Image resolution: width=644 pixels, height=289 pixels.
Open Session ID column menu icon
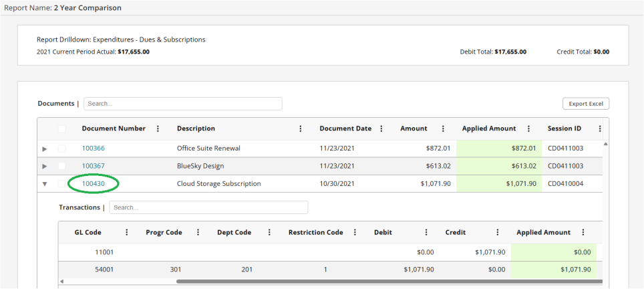[600, 128]
